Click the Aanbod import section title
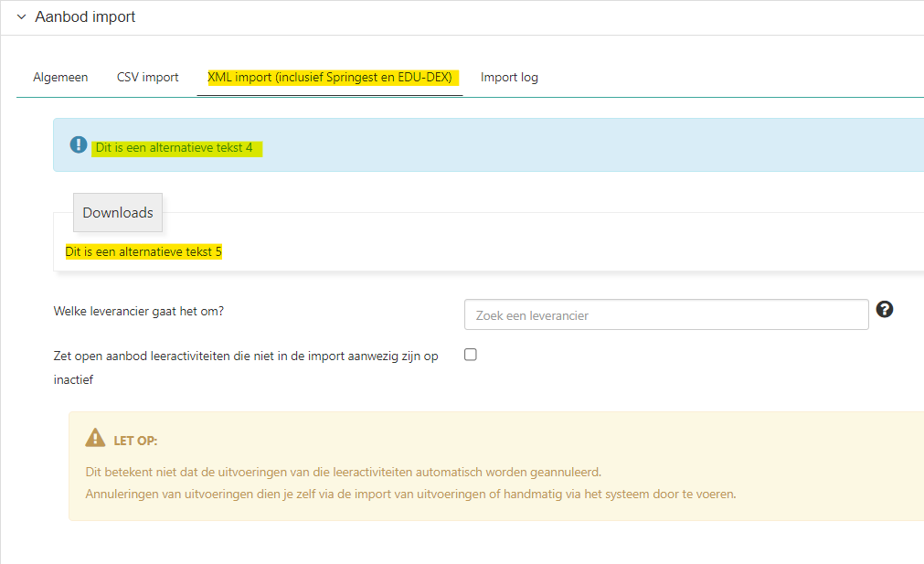Screen dimensions: 924x564 (x=84, y=17)
